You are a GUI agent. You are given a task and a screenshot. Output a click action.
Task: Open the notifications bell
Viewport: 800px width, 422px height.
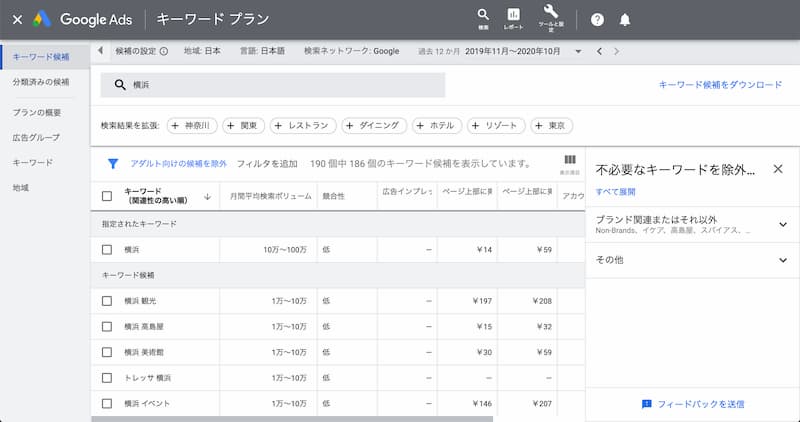coord(624,20)
